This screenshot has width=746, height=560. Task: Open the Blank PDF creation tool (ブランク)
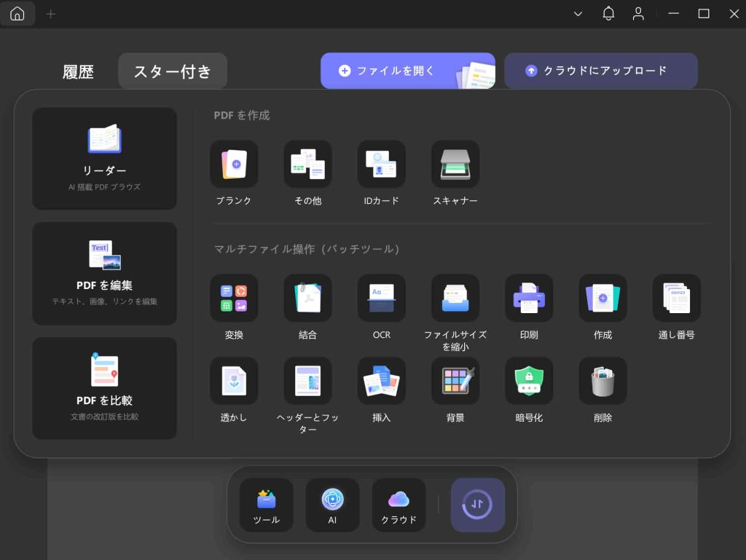(x=234, y=164)
